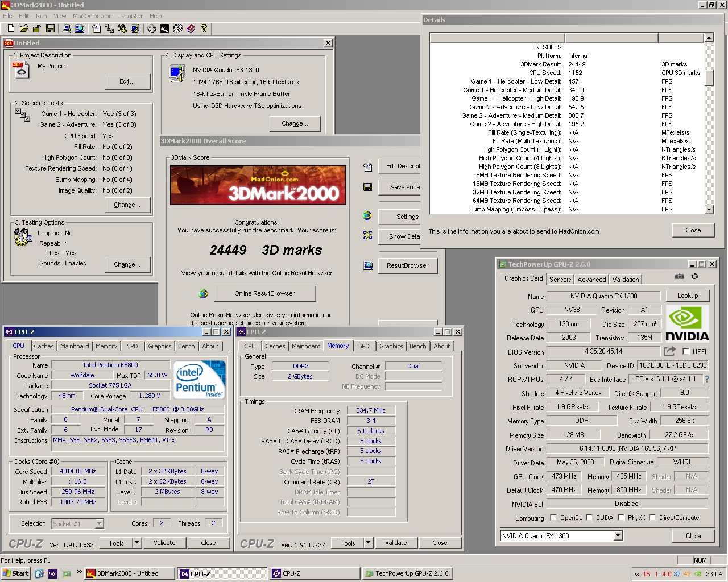This screenshot has height=582, width=728.
Task: Open Tools dropdown arrow in Memory tab window
Action: [x=368, y=543]
